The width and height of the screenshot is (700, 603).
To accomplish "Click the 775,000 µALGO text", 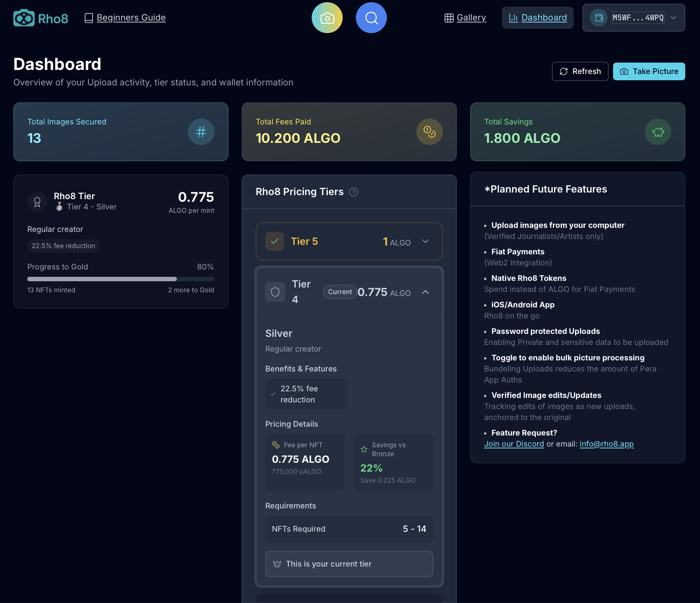I will pos(297,472).
